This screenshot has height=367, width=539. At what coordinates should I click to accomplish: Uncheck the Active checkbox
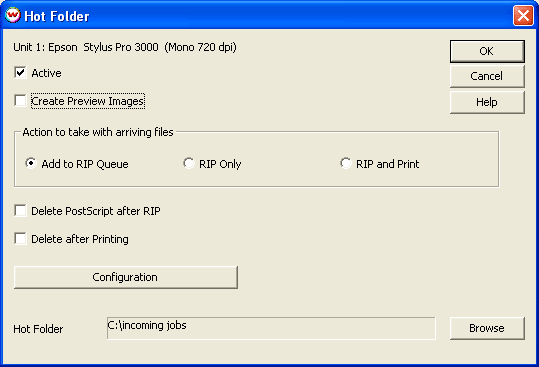[20, 73]
